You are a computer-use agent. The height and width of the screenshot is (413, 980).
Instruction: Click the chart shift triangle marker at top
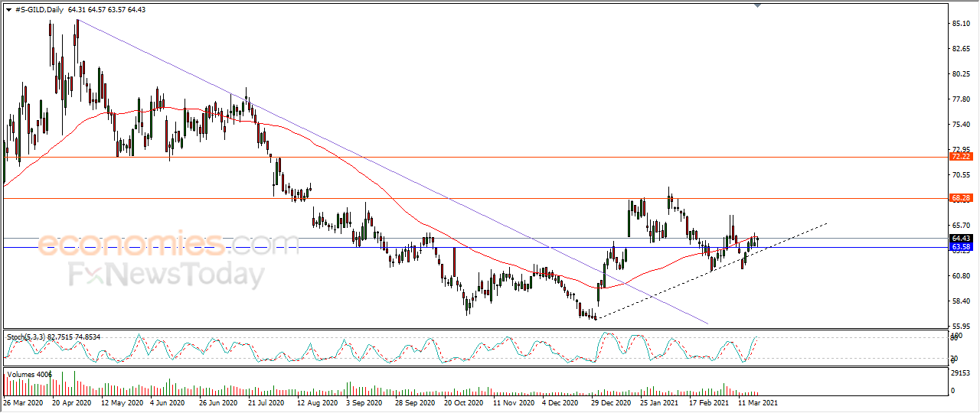click(x=757, y=5)
